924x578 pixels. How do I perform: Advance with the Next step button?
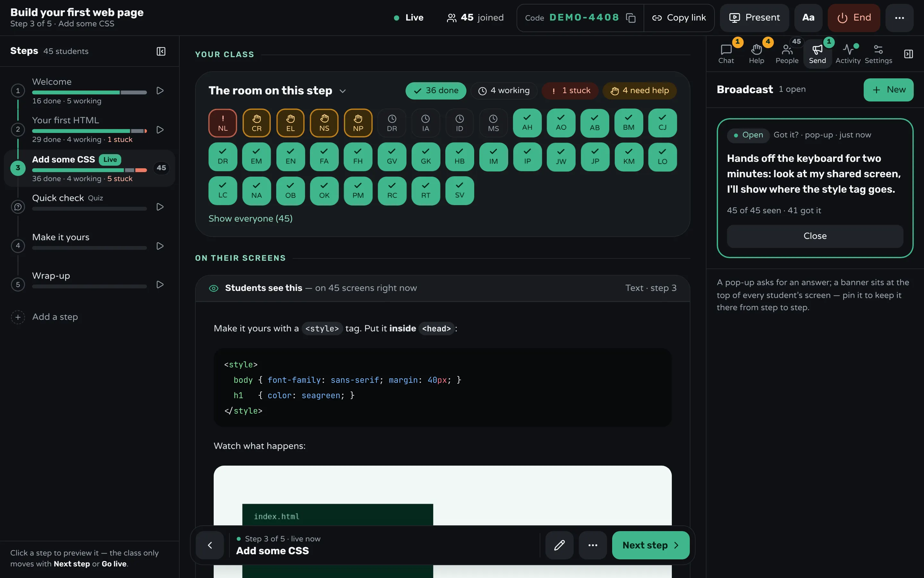coord(651,545)
